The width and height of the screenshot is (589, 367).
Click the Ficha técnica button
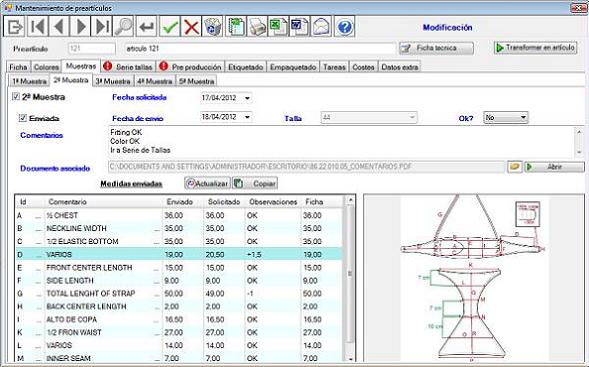tap(436, 48)
